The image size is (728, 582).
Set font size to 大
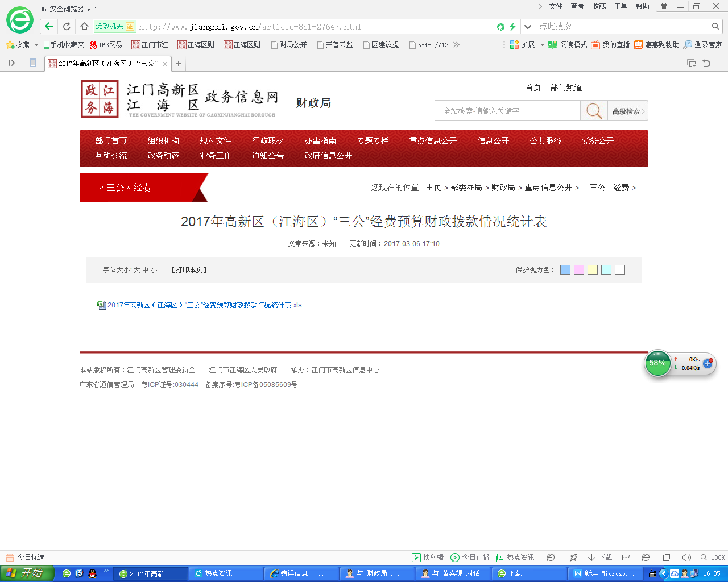pyautogui.click(x=136, y=270)
